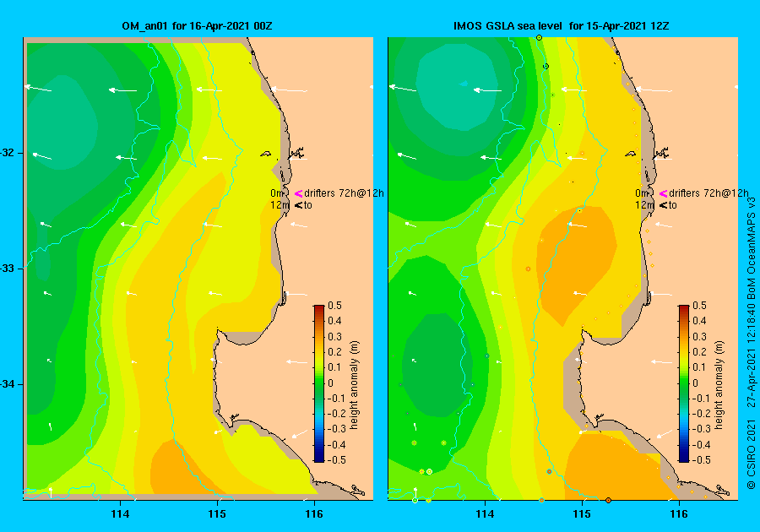Screen dimensions: 760x532
Task: Click the left map's 'height anomaly (m)' label
Action: (x=355, y=385)
